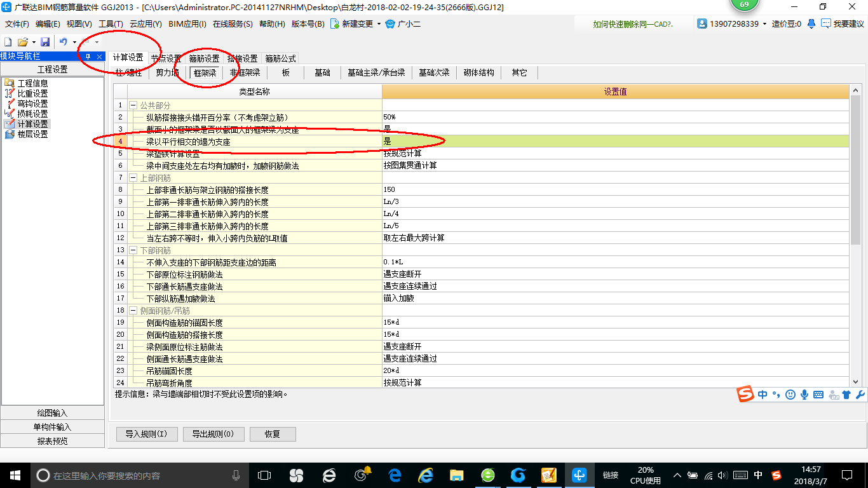Save the project with the floppy icon

pos(45,42)
